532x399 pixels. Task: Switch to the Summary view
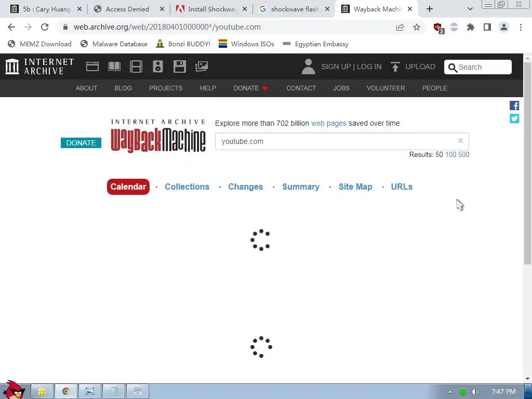point(301,187)
